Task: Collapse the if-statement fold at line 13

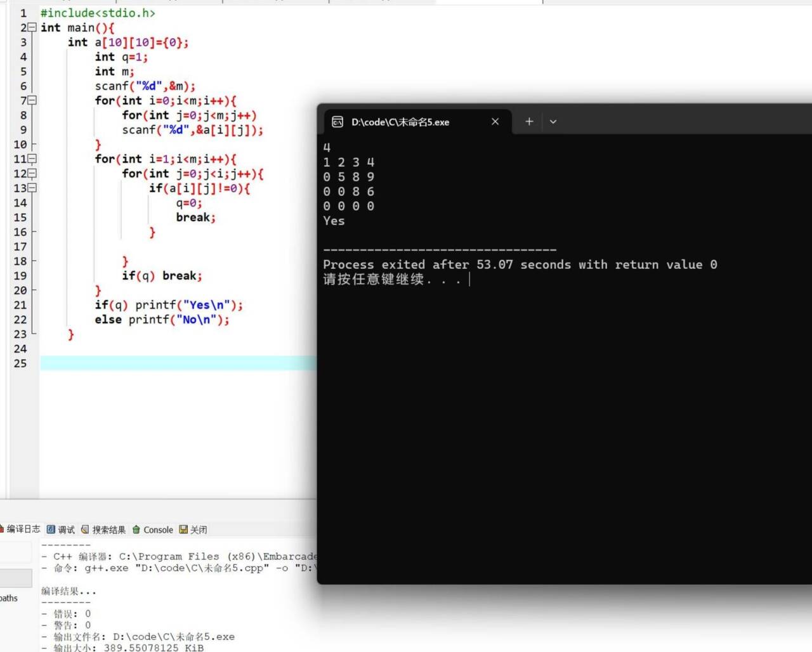Action: [x=31, y=188]
